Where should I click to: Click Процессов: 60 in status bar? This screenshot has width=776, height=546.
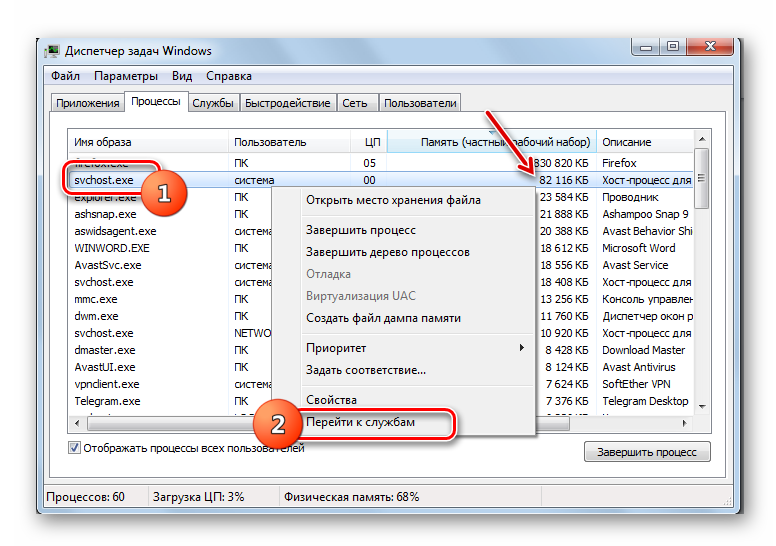[x=85, y=497]
